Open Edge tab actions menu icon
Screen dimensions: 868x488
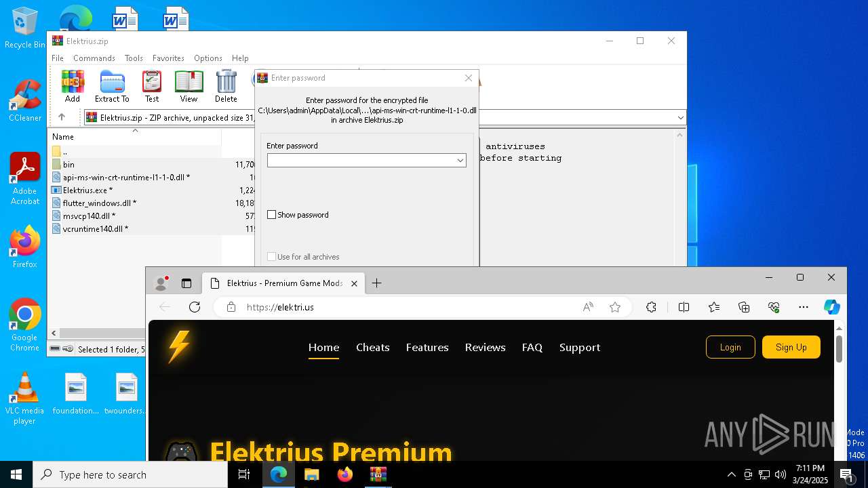pyautogui.click(x=186, y=283)
